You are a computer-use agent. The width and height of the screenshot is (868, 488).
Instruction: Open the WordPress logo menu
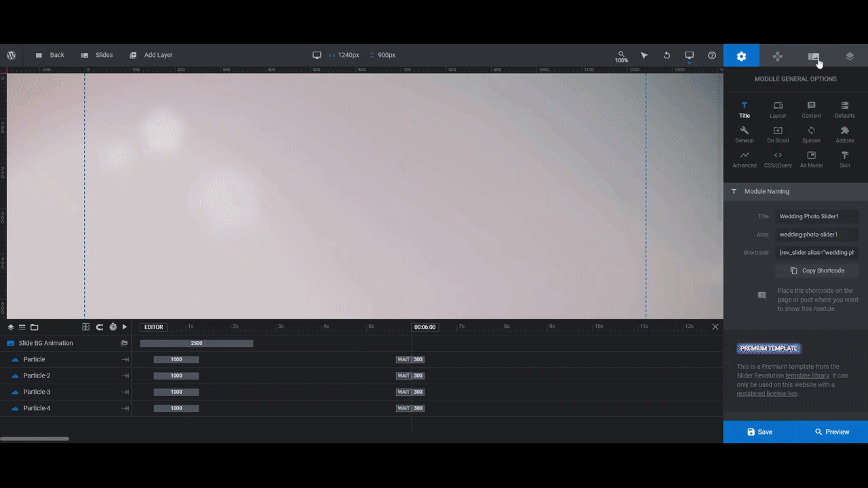pos(12,55)
